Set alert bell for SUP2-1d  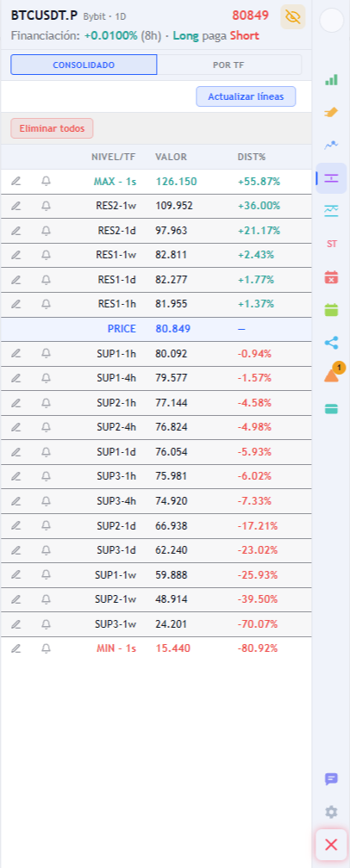(x=46, y=525)
